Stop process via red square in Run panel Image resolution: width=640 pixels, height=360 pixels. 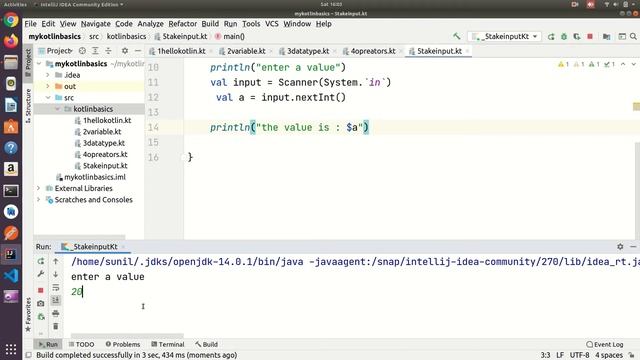(41, 290)
